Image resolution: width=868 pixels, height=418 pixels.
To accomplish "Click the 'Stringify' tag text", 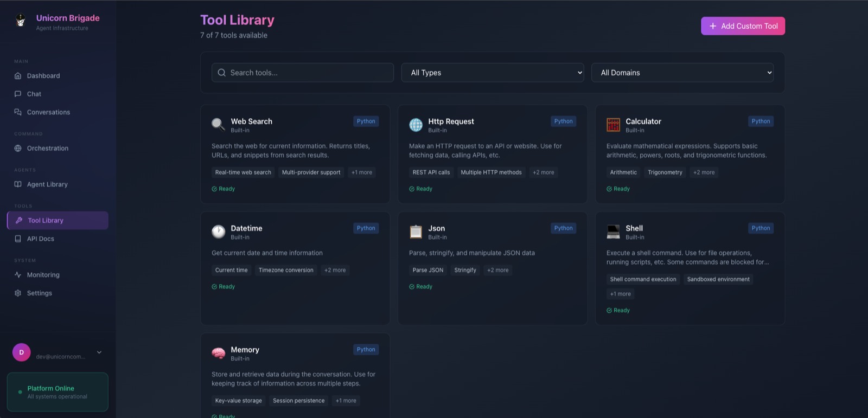I will [x=465, y=270].
